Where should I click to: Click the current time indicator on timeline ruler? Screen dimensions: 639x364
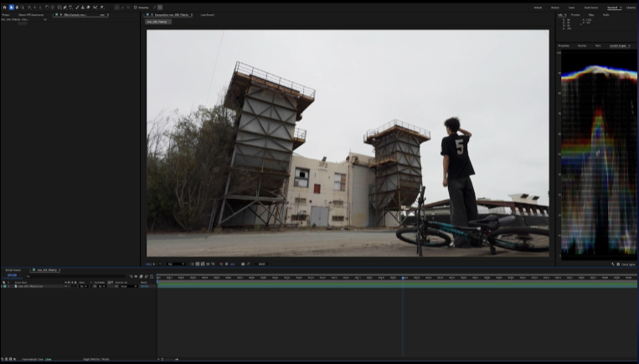[403, 278]
